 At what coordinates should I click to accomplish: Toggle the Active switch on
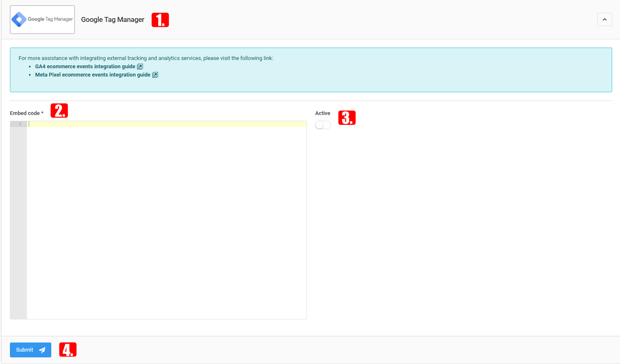tap(323, 125)
